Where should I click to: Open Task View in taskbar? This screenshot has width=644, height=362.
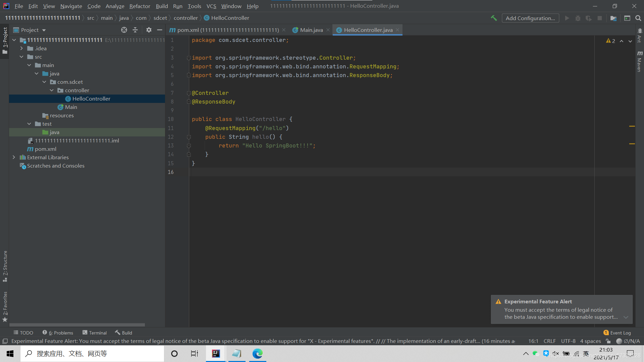[195, 353]
